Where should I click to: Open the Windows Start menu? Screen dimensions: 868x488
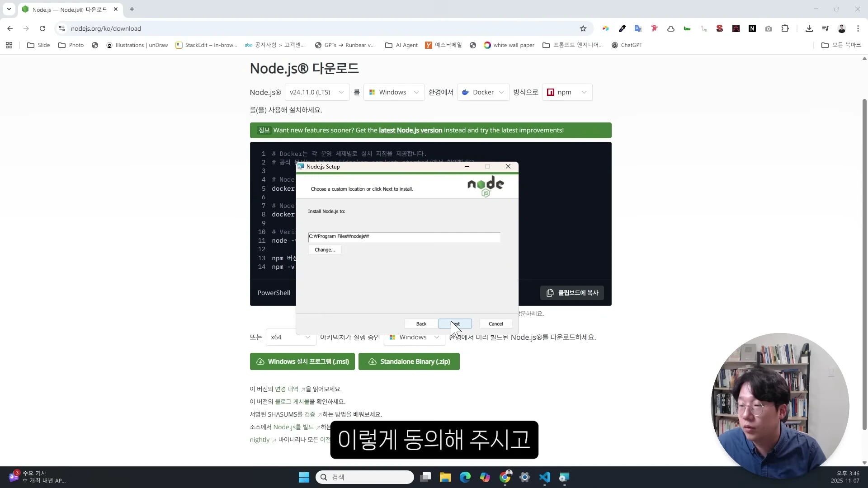tap(304, 477)
